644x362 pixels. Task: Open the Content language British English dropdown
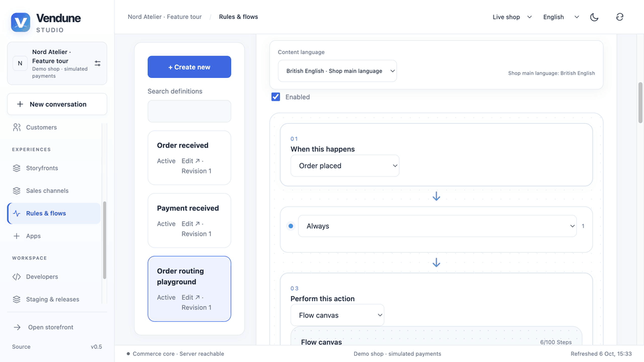337,71
